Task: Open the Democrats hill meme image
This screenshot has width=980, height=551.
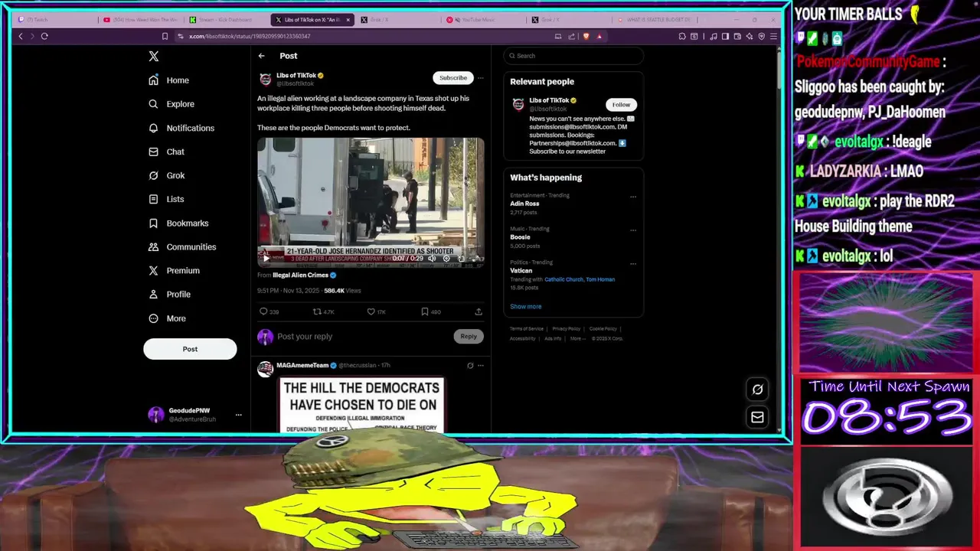Action: 361,404
